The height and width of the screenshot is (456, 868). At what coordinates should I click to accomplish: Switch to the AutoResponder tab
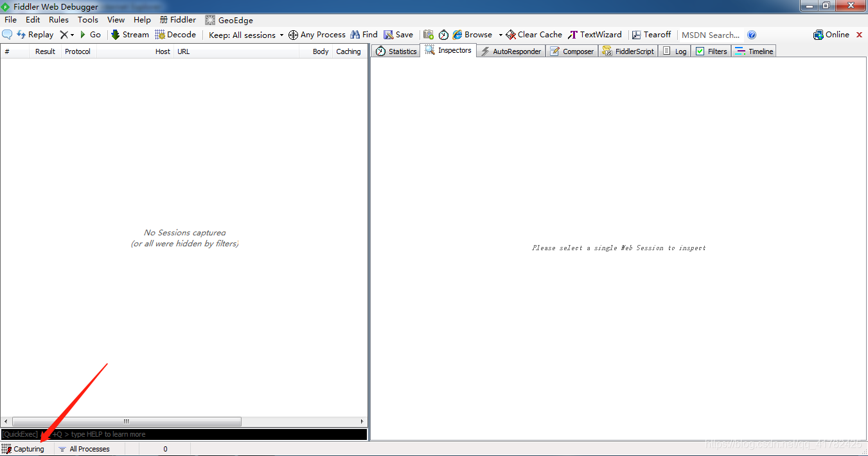(x=511, y=51)
